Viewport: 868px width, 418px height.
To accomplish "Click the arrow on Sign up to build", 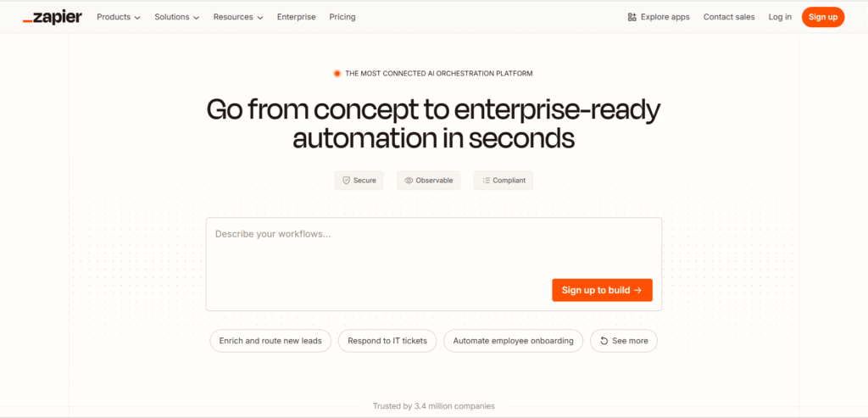I will (637, 290).
